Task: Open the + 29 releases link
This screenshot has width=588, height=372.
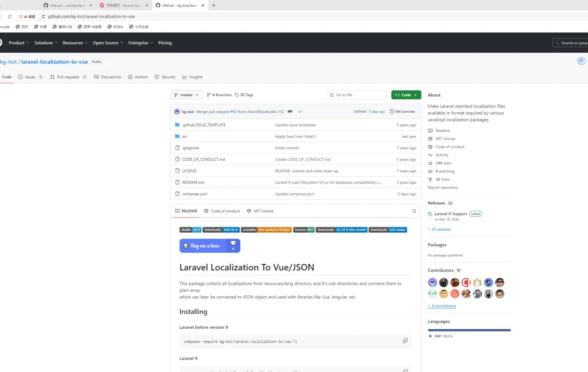Action: click(439, 230)
